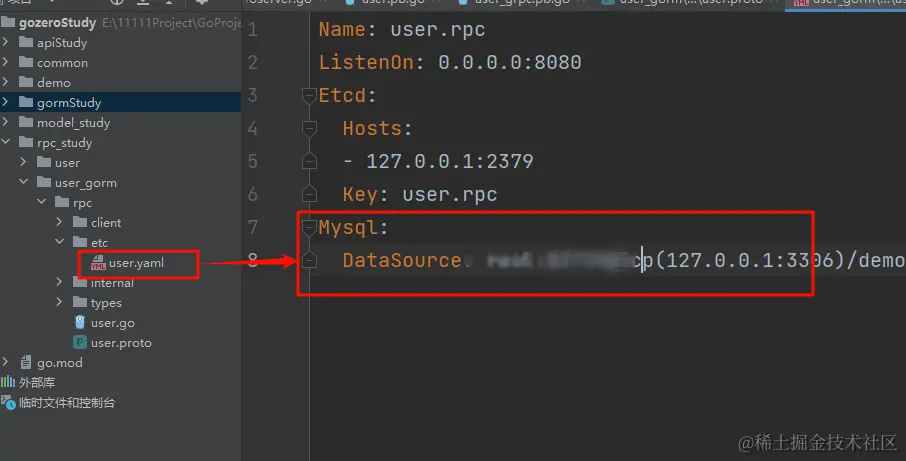This screenshot has height=461, width=906.
Task: Expand the demo folder chevron
Action: pos(6,81)
